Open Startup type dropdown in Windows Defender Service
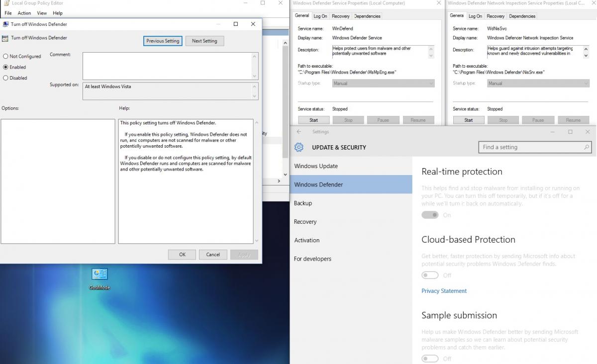Image resolution: width=597 pixels, height=364 pixels. (383, 84)
